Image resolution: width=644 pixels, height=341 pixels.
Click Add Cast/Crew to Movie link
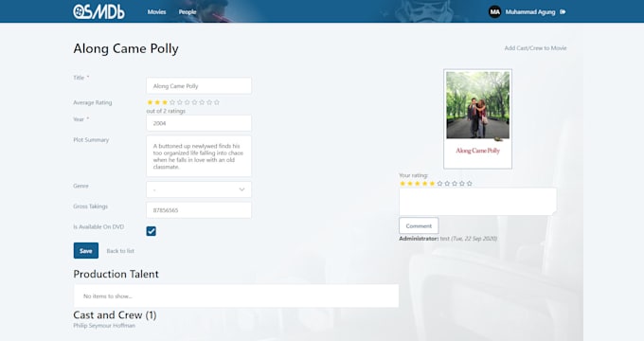535,48
